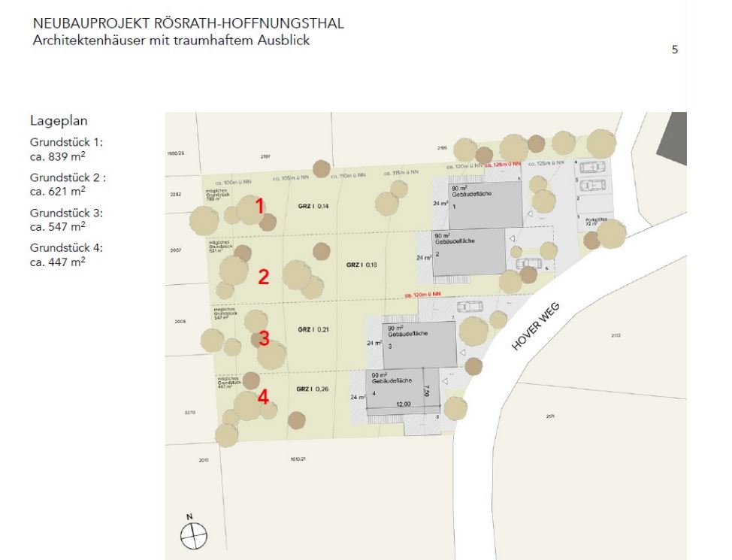This screenshot has height=560, width=732.
Task: Click the gray footprint of building 3
Action: 419,345
